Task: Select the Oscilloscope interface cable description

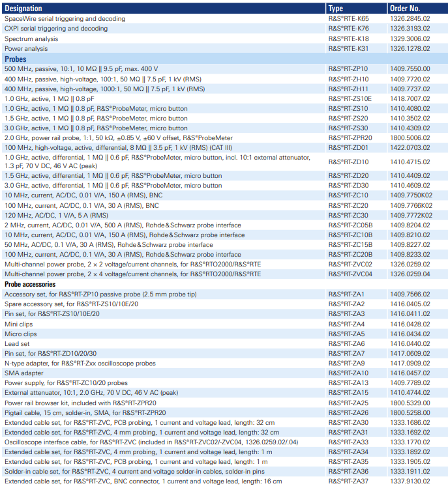Action: [151, 442]
